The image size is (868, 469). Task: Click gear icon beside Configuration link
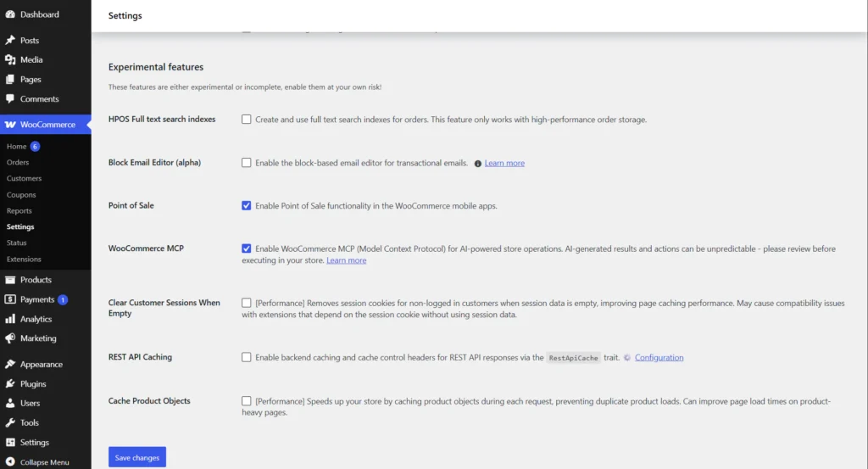click(627, 358)
